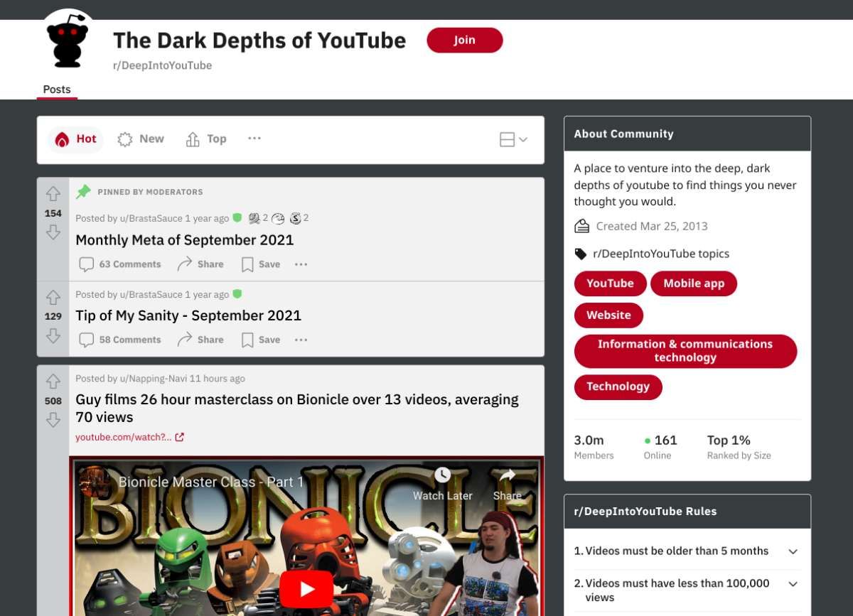Click the Share arrow on the video
853x616 pixels.
tap(507, 475)
